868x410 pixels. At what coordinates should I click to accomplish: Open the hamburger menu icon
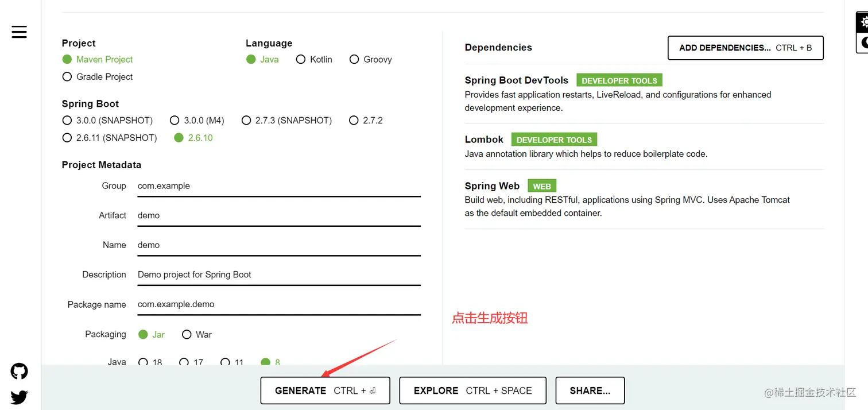[x=19, y=32]
